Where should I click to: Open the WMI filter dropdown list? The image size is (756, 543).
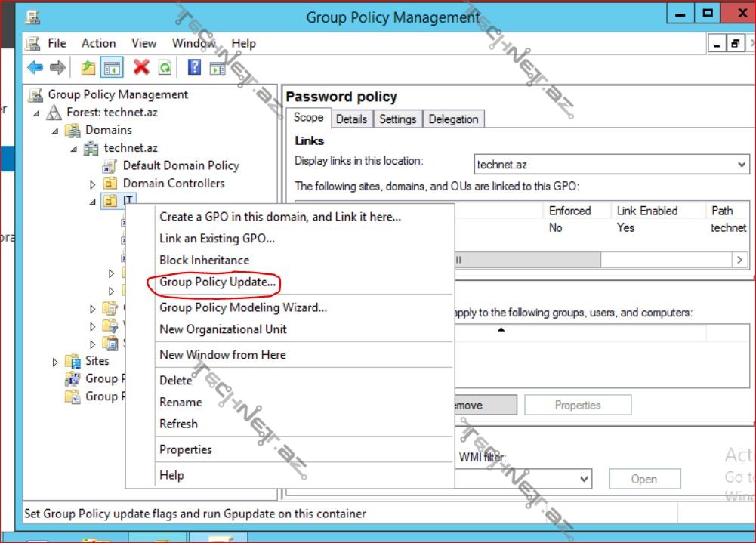583,479
